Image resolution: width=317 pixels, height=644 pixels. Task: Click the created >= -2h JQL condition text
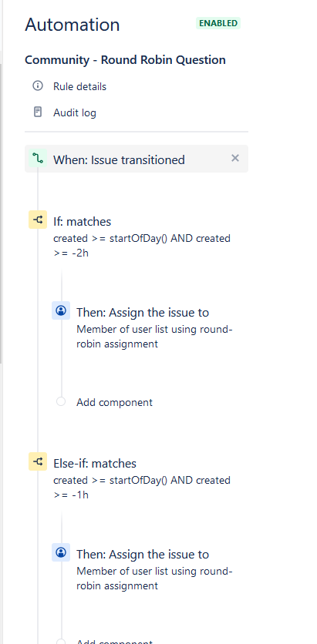tap(142, 246)
